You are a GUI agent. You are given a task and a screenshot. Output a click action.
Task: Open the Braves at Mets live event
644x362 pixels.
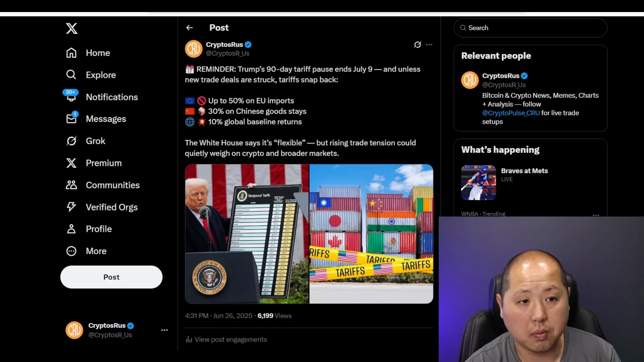[531, 183]
